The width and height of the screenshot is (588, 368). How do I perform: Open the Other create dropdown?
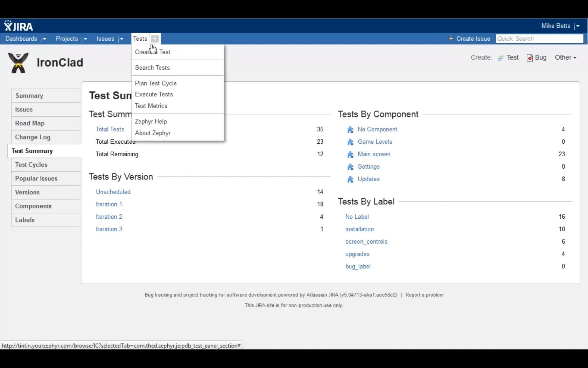[x=565, y=57]
